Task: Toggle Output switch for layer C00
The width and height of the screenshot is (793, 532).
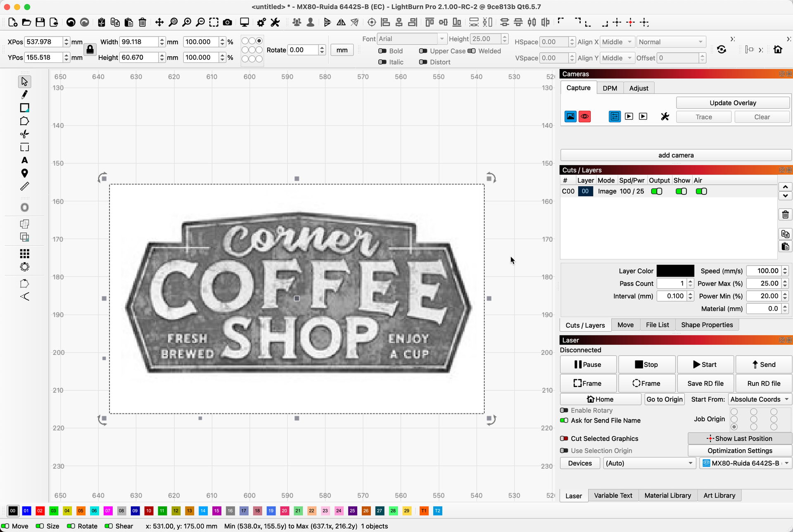Action: (x=656, y=191)
